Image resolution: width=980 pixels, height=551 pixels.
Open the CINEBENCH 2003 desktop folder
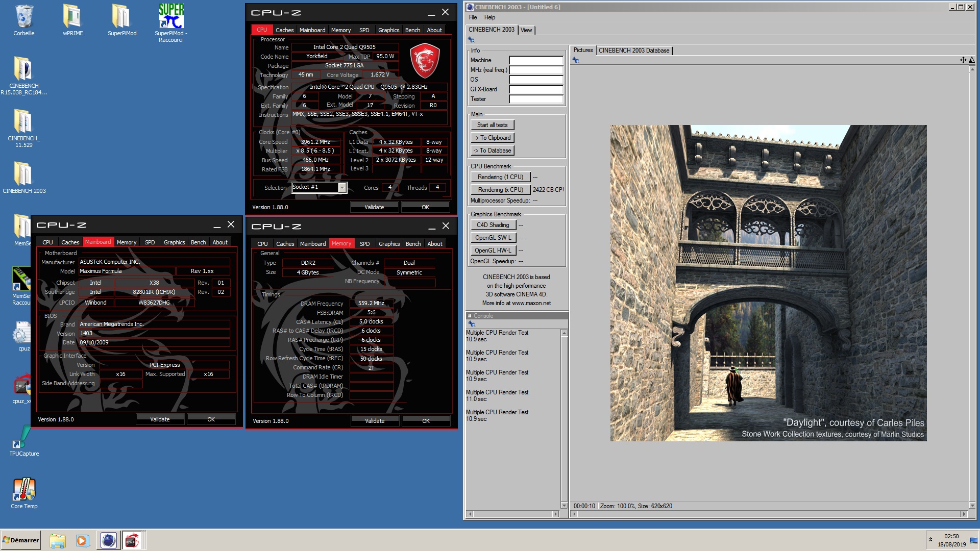click(24, 178)
